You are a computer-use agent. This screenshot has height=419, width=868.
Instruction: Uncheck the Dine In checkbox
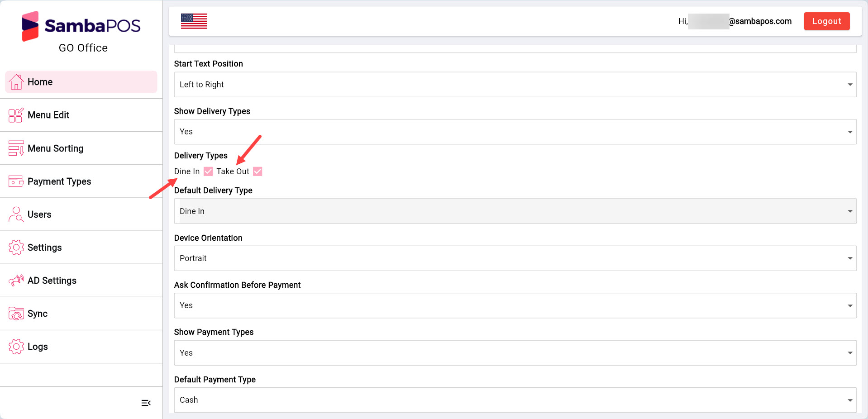(208, 171)
